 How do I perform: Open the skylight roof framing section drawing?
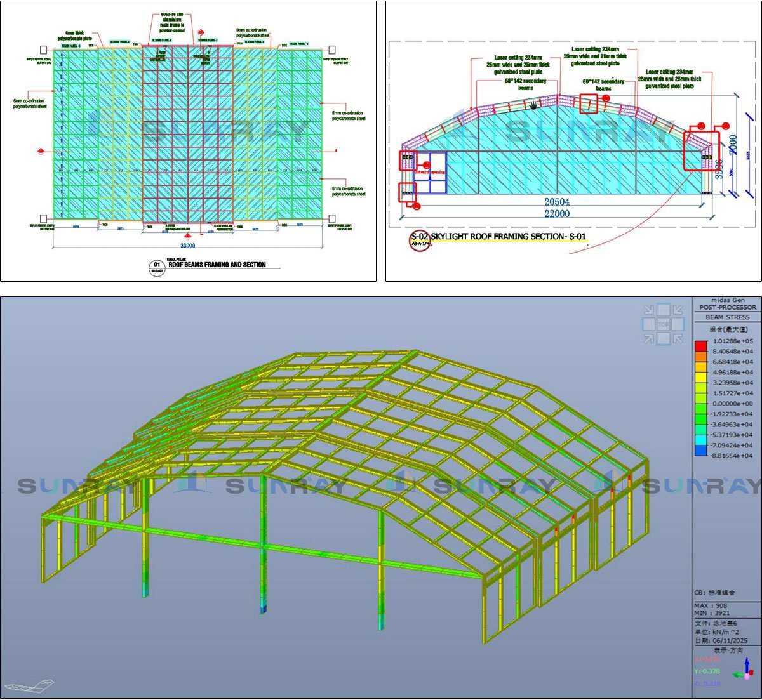pyautogui.click(x=573, y=141)
